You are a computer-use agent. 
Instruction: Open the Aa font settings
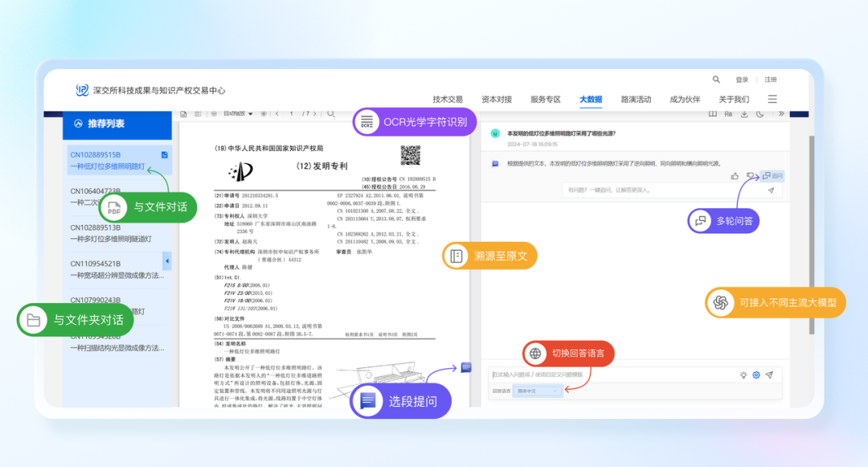click(729, 114)
